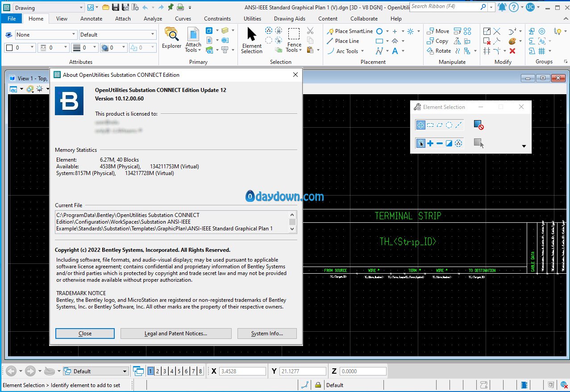
Task: Click the Element Selection arrow tool
Action: (252, 39)
